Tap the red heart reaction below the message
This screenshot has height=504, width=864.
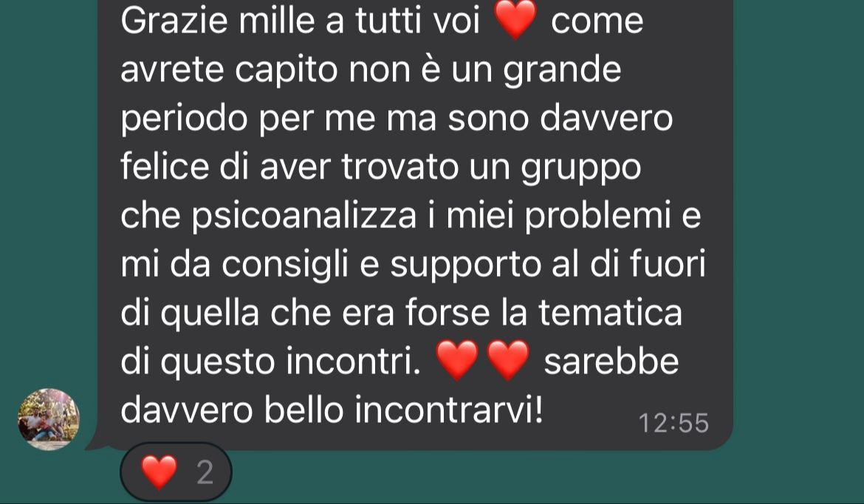(160, 472)
